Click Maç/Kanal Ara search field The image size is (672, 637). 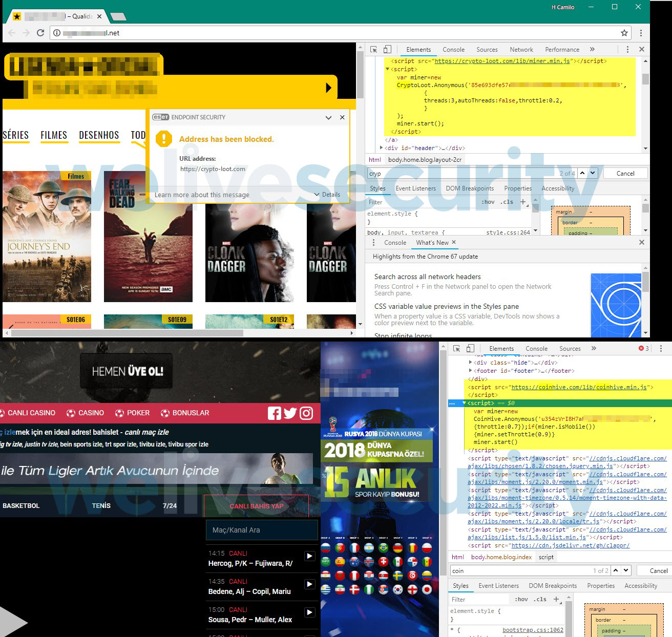[262, 530]
